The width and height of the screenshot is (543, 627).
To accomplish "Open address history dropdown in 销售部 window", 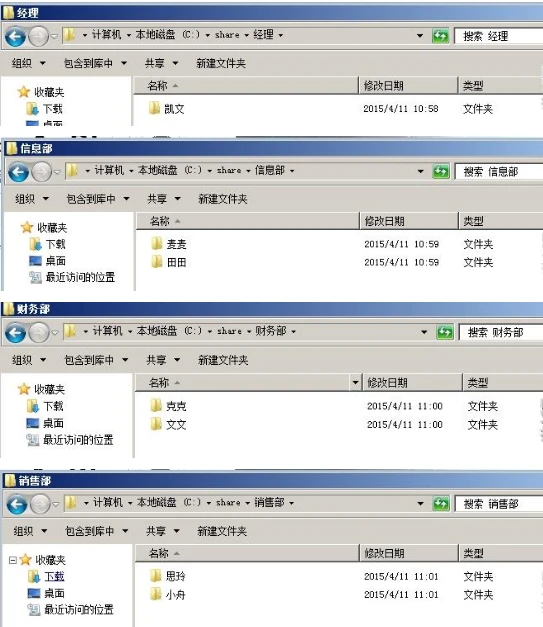I will click(420, 503).
